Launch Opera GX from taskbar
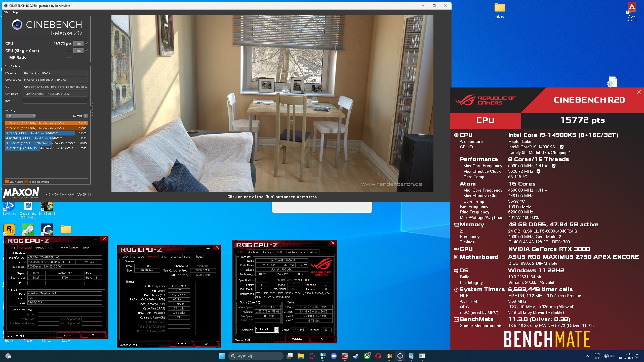Viewport: 644px width, 362px height. point(312,356)
